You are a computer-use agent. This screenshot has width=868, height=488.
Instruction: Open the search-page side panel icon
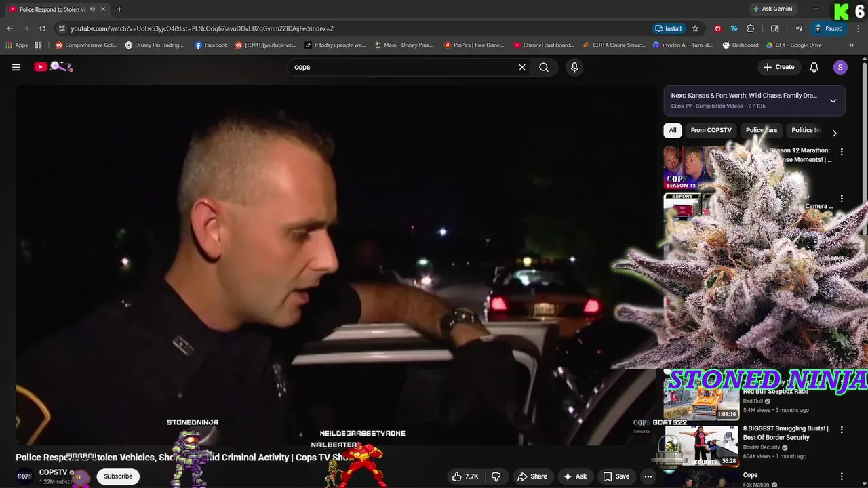pos(775,28)
